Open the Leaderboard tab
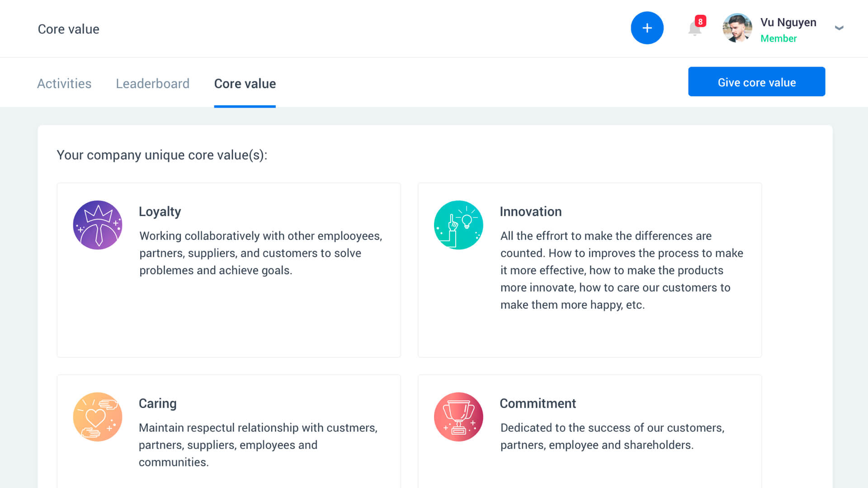Screen dimensions: 868x488 152,84
